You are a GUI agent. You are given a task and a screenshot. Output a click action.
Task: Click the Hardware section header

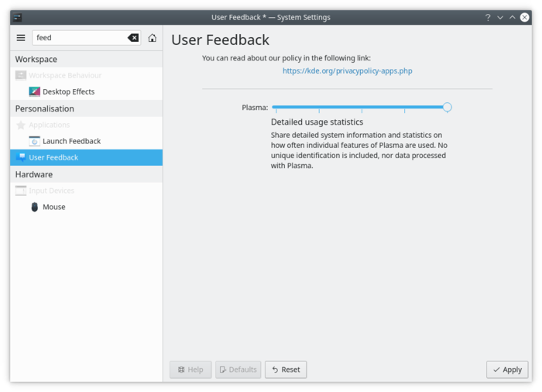87,174
